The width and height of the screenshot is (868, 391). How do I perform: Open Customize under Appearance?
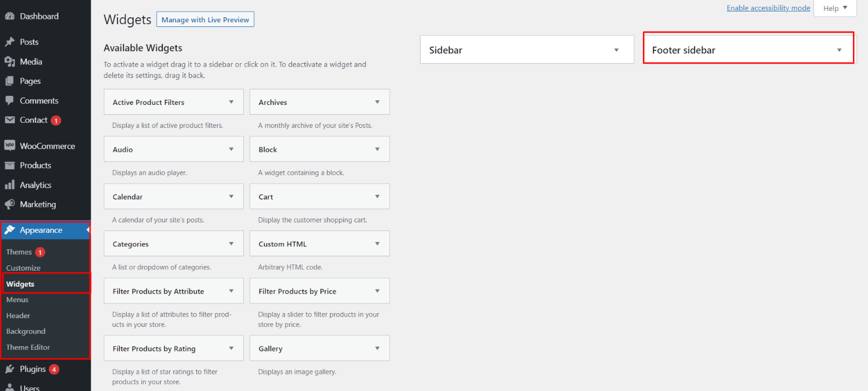(x=24, y=268)
